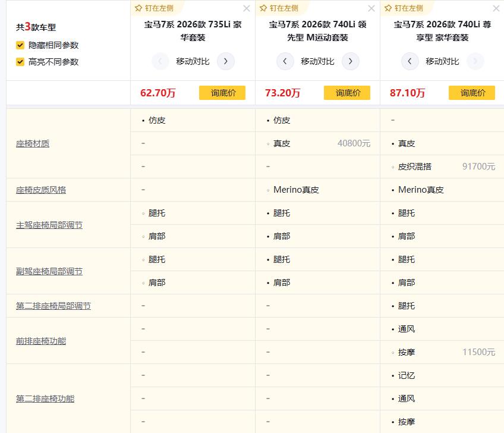The width and height of the screenshot is (504, 433).
Task: Pin the 740Li 尊享型 豪华套装 column to left
Action: tap(404, 8)
